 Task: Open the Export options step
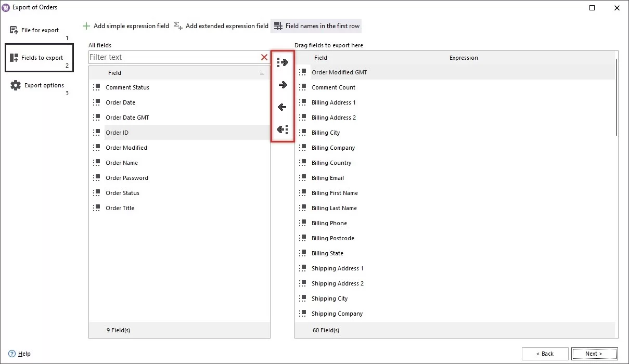(x=43, y=85)
